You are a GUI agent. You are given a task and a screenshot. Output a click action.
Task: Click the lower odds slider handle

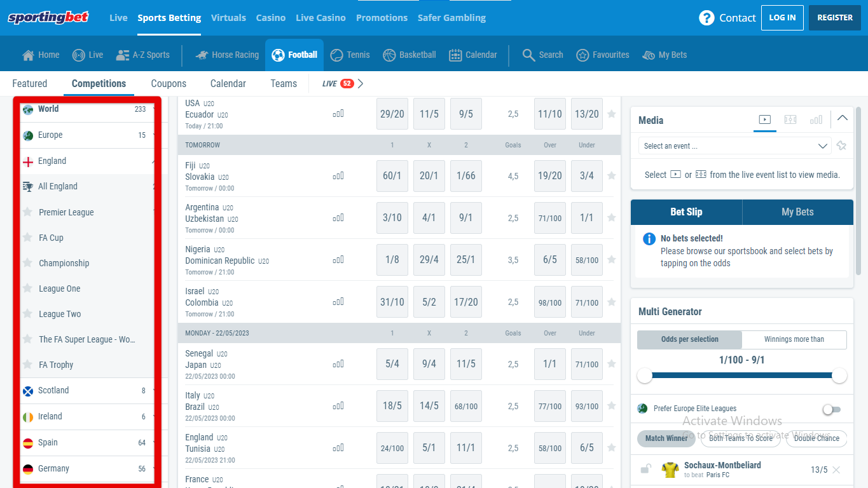click(645, 376)
